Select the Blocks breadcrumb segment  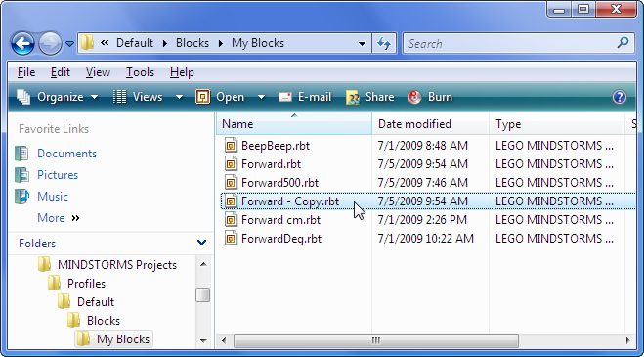tap(193, 43)
